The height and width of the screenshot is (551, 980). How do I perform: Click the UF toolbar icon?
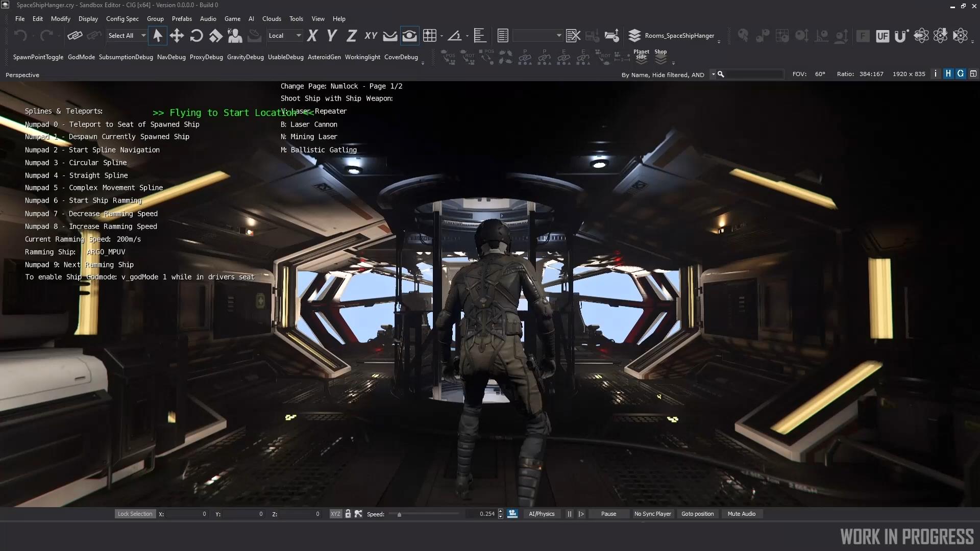[x=882, y=36]
